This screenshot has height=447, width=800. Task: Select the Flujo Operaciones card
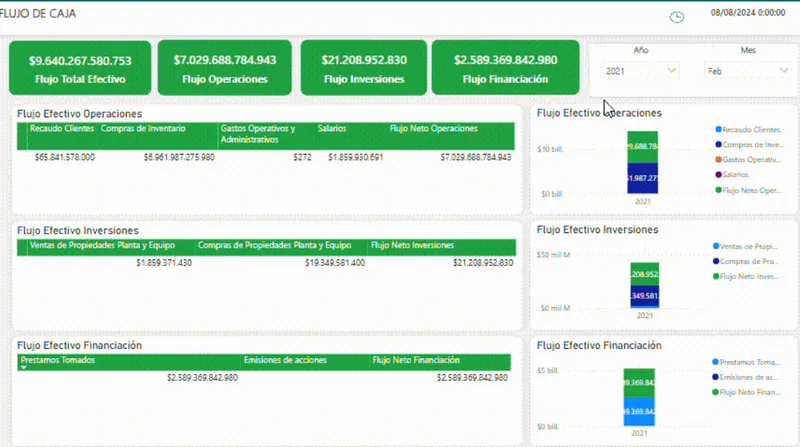pos(224,68)
